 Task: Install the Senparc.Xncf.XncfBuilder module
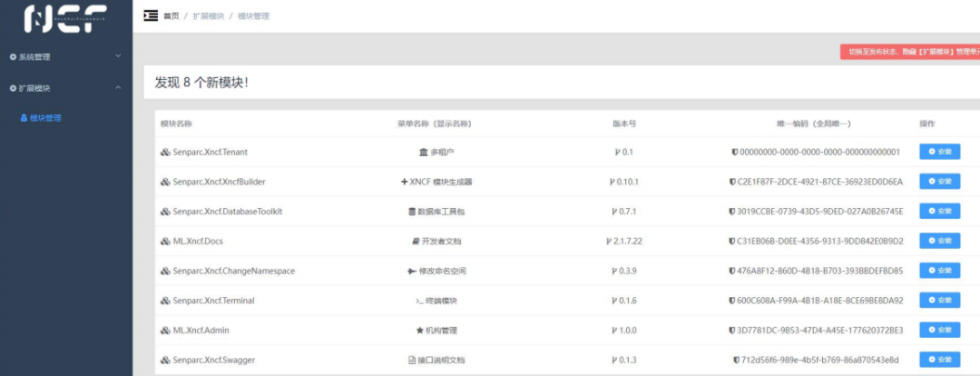(x=939, y=182)
